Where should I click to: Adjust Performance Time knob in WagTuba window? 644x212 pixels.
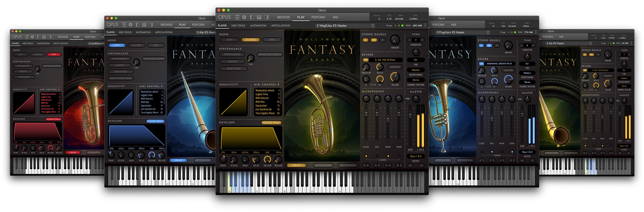[251, 58]
